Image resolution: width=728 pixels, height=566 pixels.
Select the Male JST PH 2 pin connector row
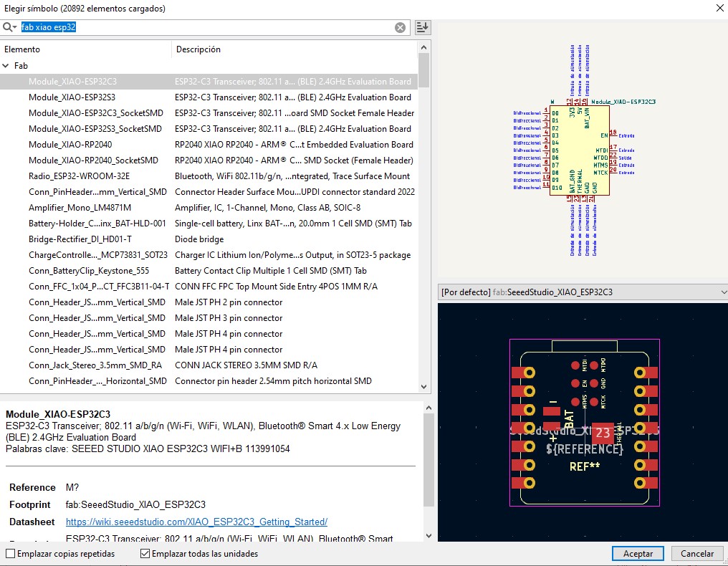[x=209, y=303]
